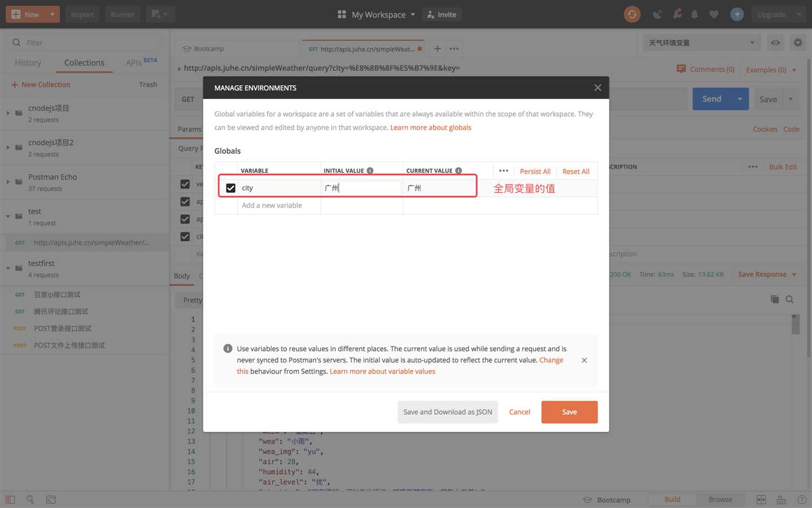Image resolution: width=812 pixels, height=508 pixels.
Task: Click Reset All link
Action: tap(576, 171)
